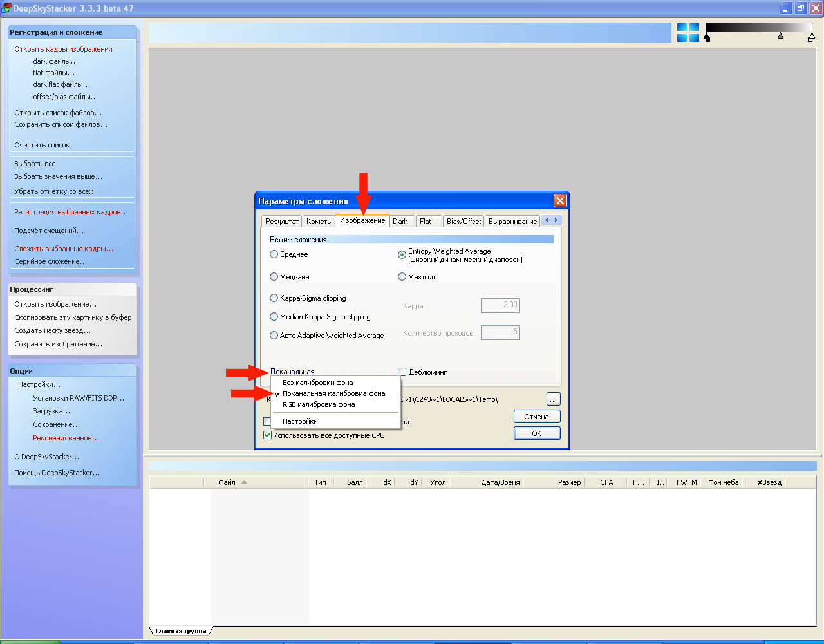Image resolution: width=824 pixels, height=644 pixels.
Task: Click the black point gradient marker
Action: click(707, 38)
